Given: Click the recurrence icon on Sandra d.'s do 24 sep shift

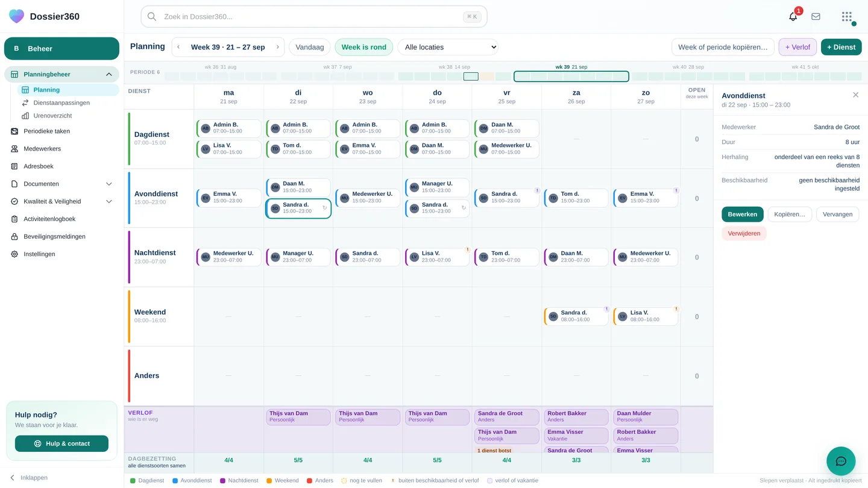Looking at the screenshot, I should [464, 208].
